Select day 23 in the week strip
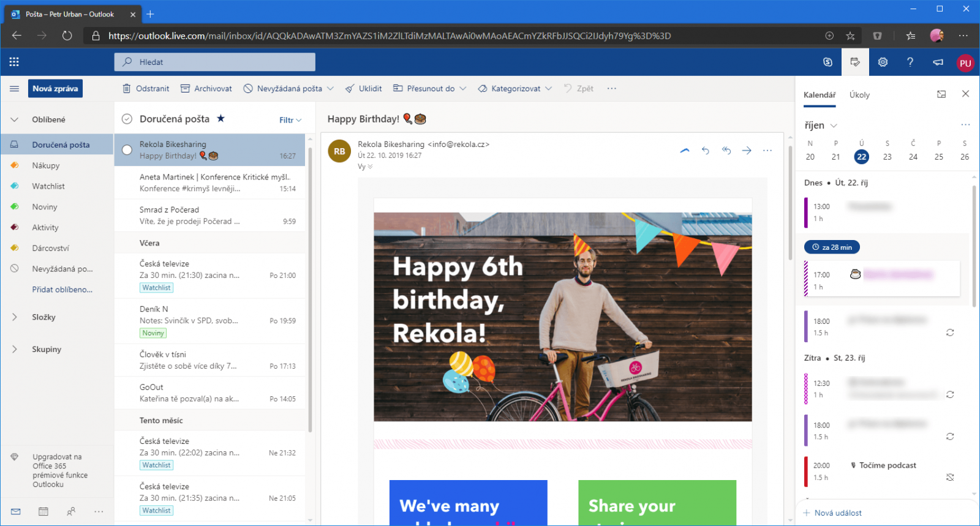This screenshot has width=980, height=526. pyautogui.click(x=887, y=157)
